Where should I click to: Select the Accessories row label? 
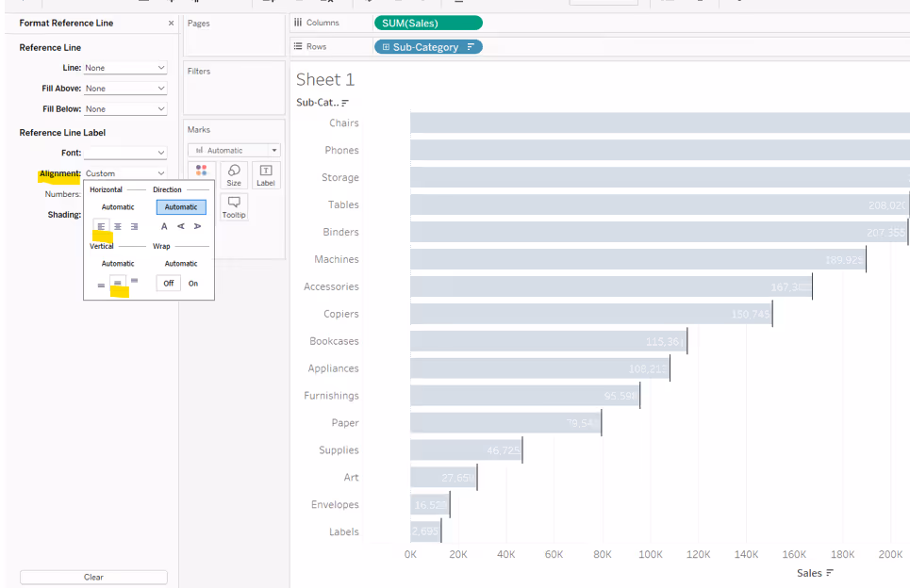(x=331, y=286)
